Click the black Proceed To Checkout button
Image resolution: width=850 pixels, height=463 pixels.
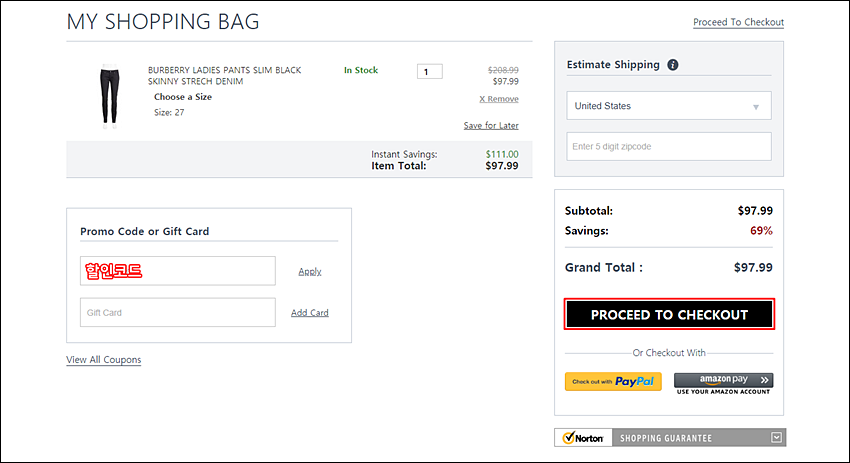point(669,314)
